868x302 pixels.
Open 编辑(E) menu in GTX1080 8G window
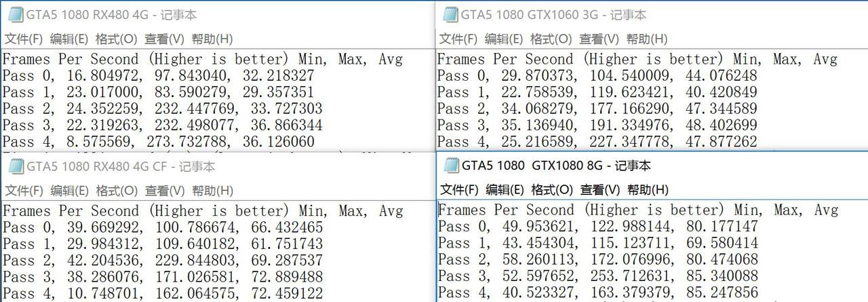[x=505, y=189]
